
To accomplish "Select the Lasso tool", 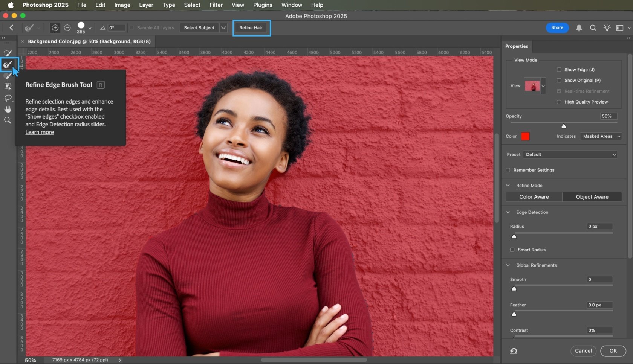I will pyautogui.click(x=8, y=98).
